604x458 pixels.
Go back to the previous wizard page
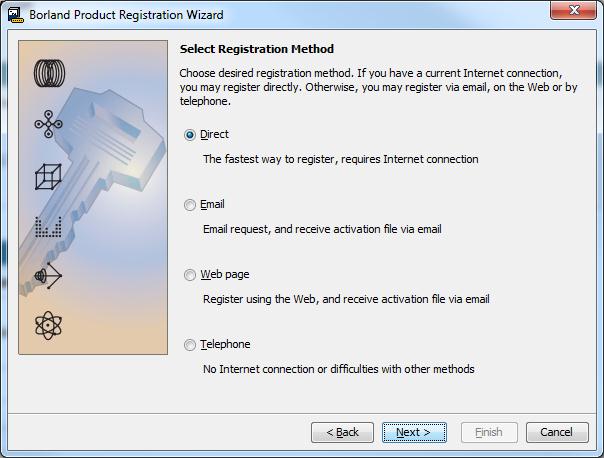[342, 432]
